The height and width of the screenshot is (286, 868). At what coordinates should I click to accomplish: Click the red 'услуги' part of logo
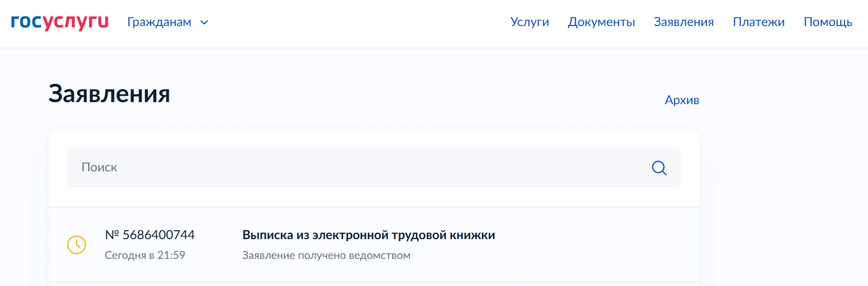(x=75, y=22)
